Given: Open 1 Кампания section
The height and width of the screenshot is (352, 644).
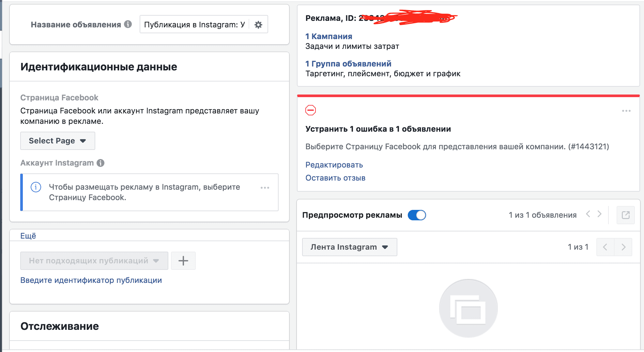Looking at the screenshot, I should (x=329, y=36).
